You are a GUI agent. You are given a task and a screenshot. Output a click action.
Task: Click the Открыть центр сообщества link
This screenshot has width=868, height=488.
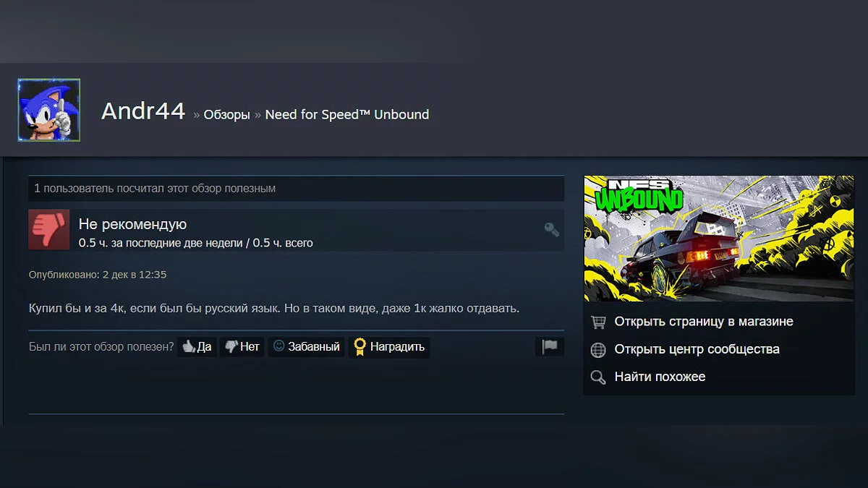point(697,349)
